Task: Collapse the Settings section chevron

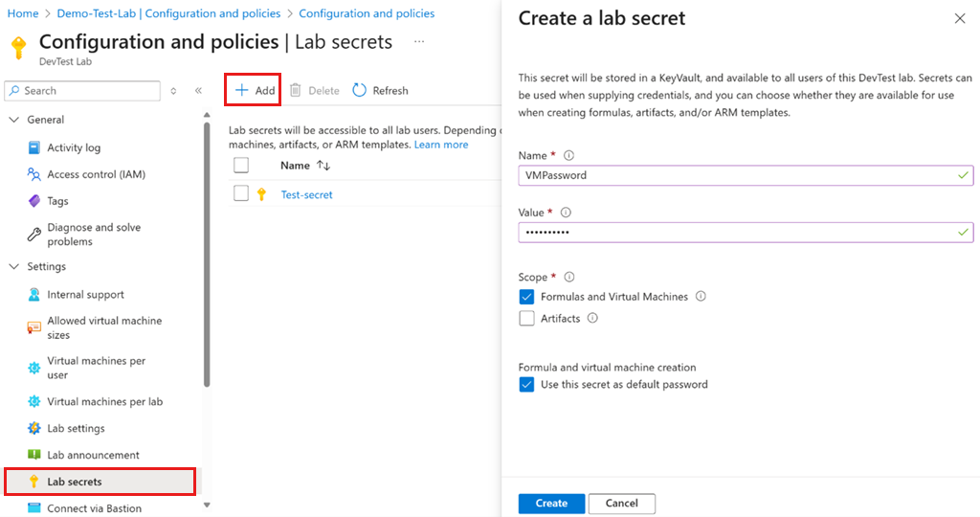Action: point(14,266)
